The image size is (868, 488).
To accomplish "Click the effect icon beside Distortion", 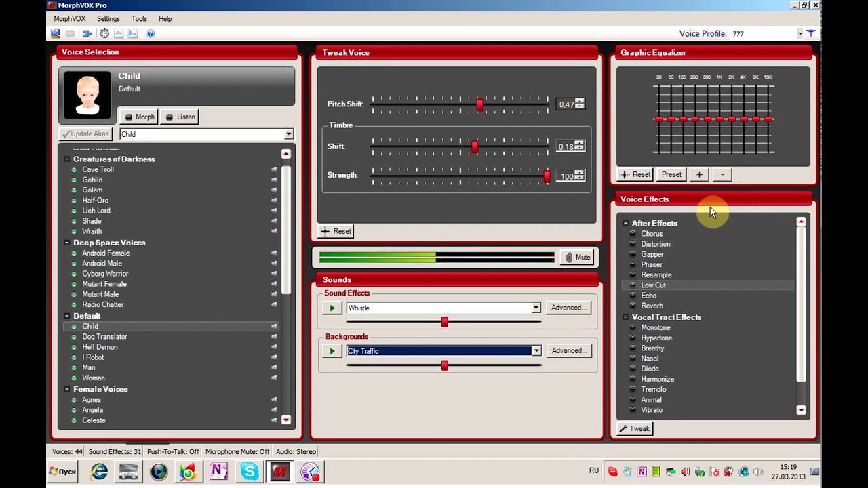I will (x=633, y=244).
